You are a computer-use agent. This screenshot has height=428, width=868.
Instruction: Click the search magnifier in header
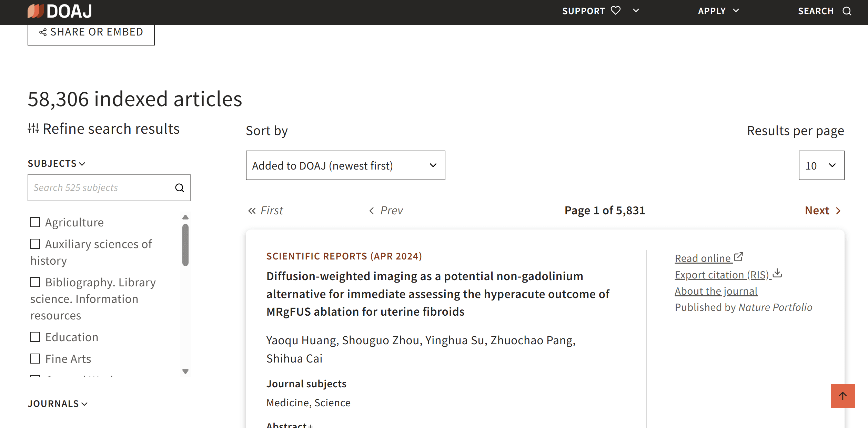(847, 11)
